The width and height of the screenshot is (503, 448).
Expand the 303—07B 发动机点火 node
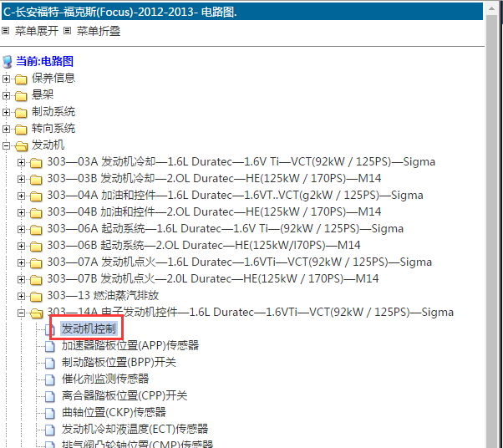click(21, 279)
